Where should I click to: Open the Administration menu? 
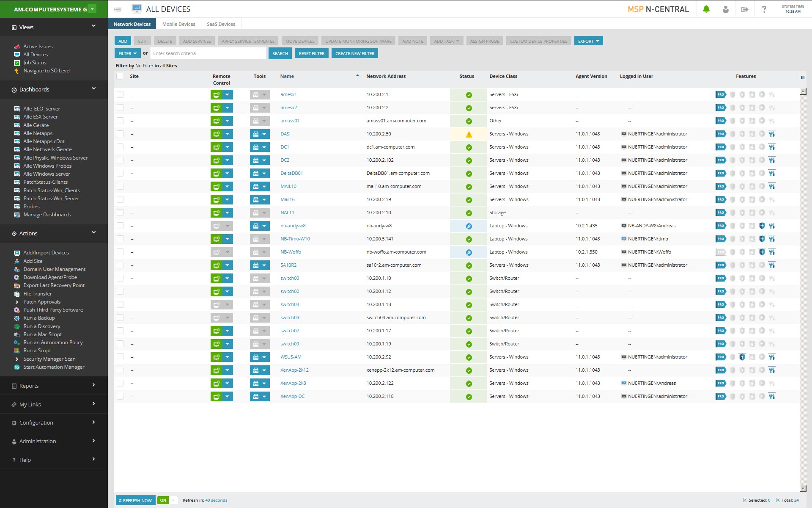[54, 441]
